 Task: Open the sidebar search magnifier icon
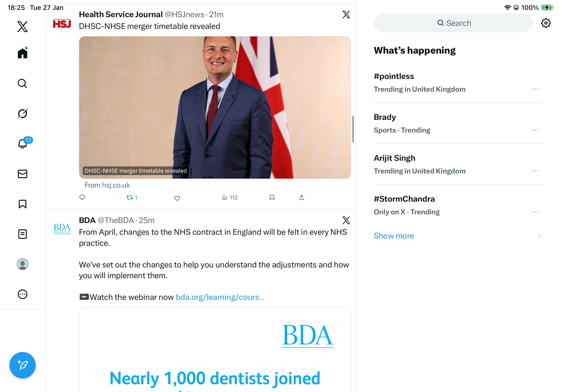point(23,84)
